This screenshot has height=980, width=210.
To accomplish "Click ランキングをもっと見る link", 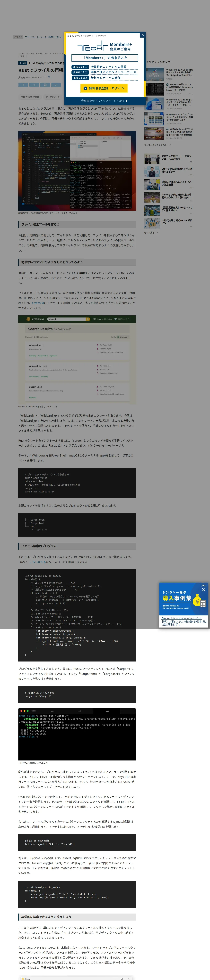I will coord(156,145).
